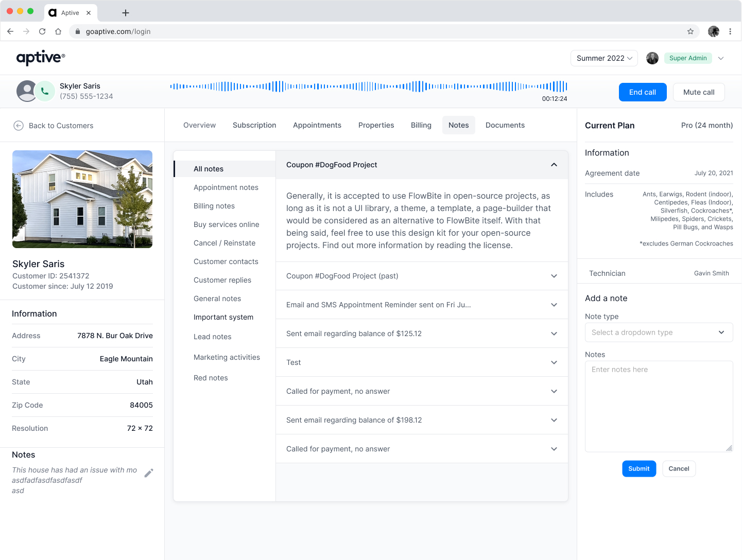Click the lock icon in the address bar
The image size is (742, 560).
(78, 31)
